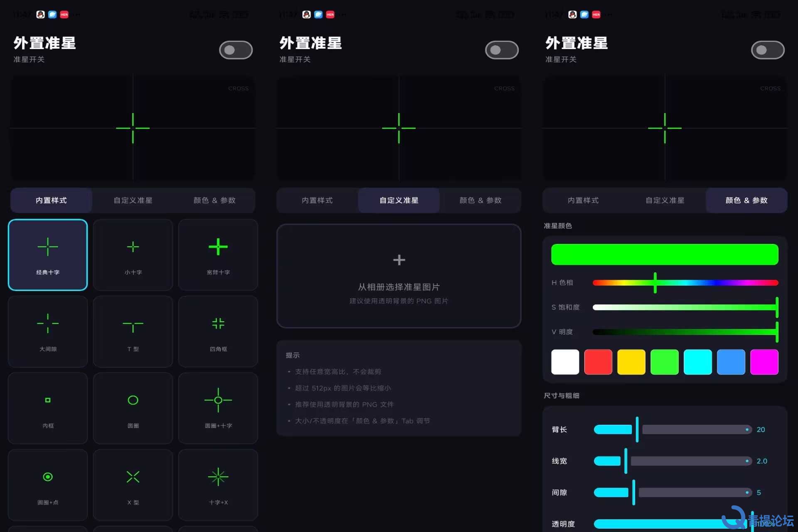Click the 准星颜色 section heading

(558, 226)
